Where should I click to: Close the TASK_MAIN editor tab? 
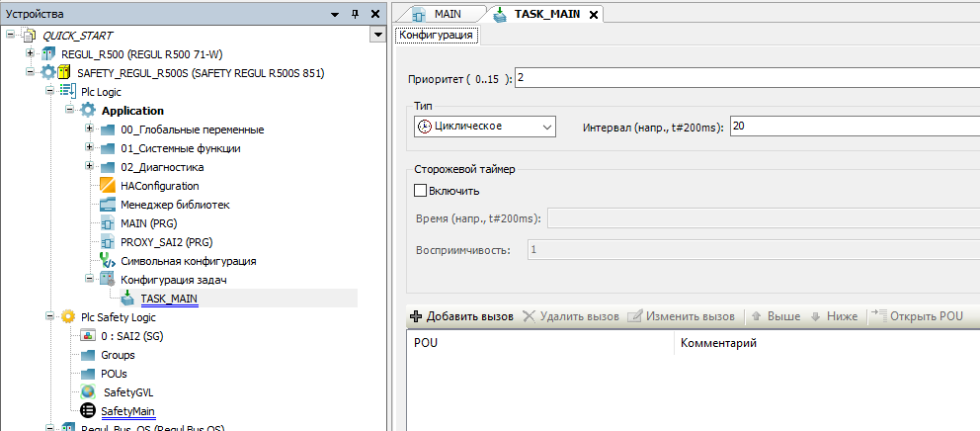click(596, 14)
